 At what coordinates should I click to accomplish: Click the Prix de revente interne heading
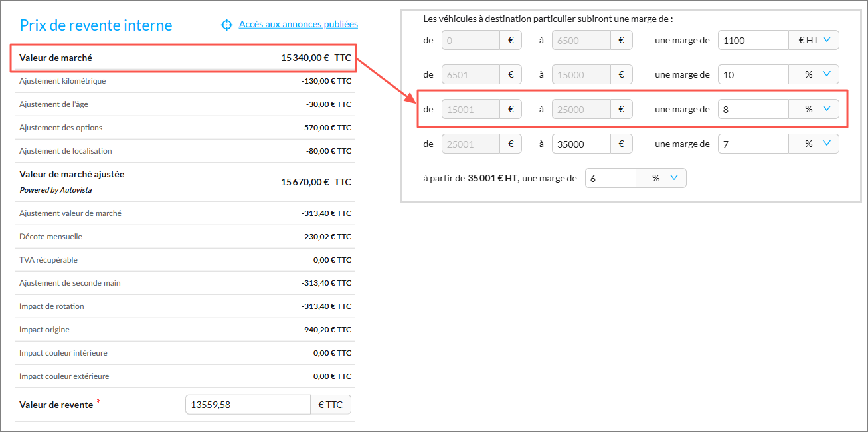pos(96,25)
